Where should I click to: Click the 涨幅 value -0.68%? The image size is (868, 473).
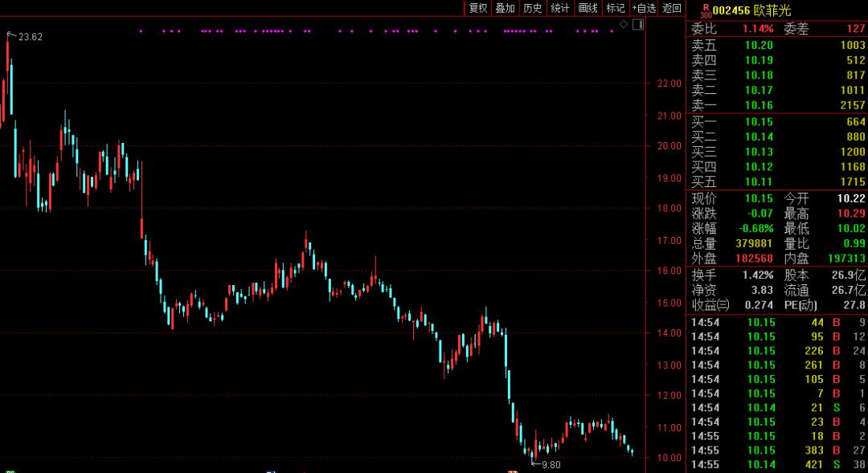[x=756, y=229]
